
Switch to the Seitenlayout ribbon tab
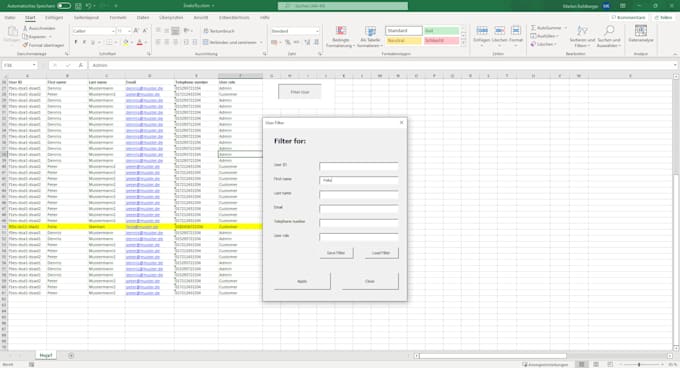pyautogui.click(x=86, y=17)
